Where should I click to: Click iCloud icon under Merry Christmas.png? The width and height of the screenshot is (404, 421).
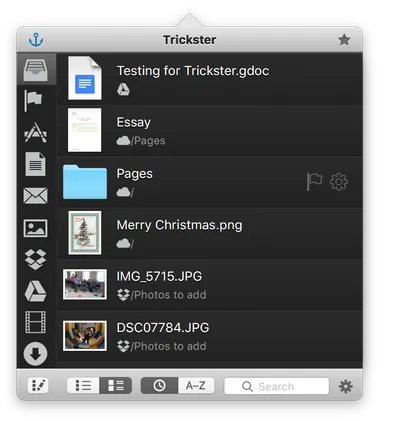click(123, 243)
